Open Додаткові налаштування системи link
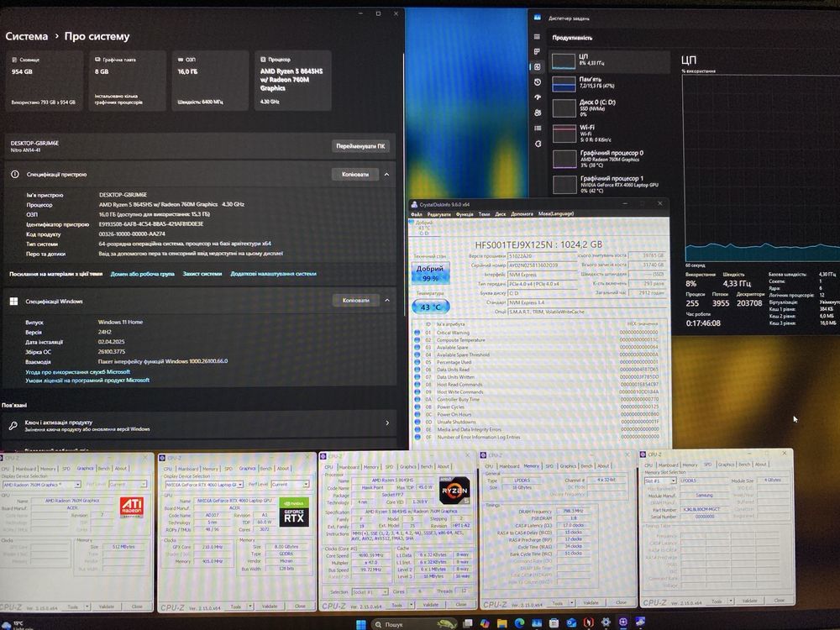 point(273,274)
